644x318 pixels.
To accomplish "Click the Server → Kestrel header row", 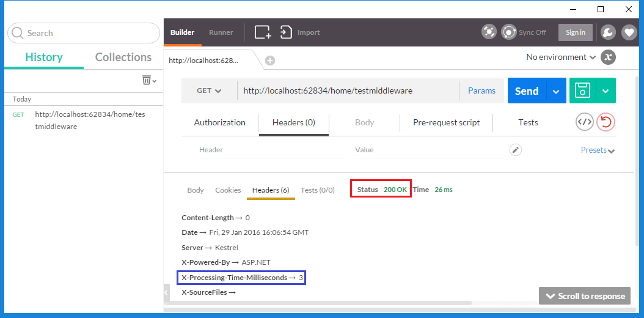I will (210, 248).
